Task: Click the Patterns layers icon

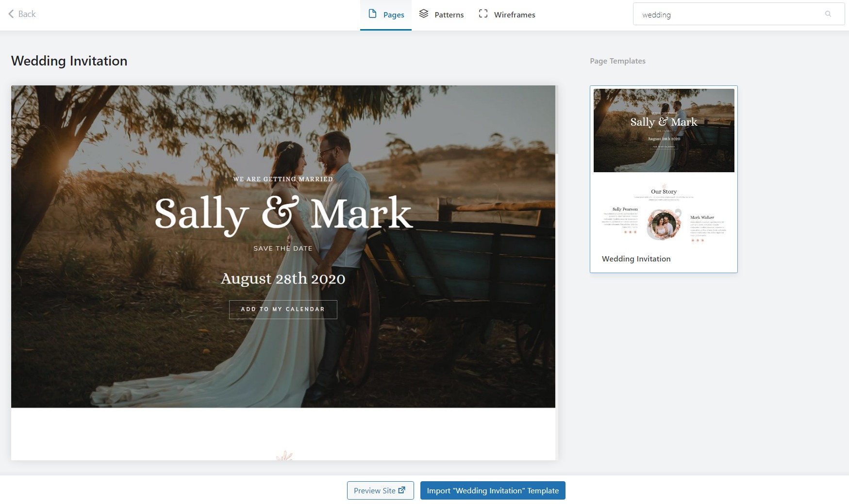Action: coord(424,14)
